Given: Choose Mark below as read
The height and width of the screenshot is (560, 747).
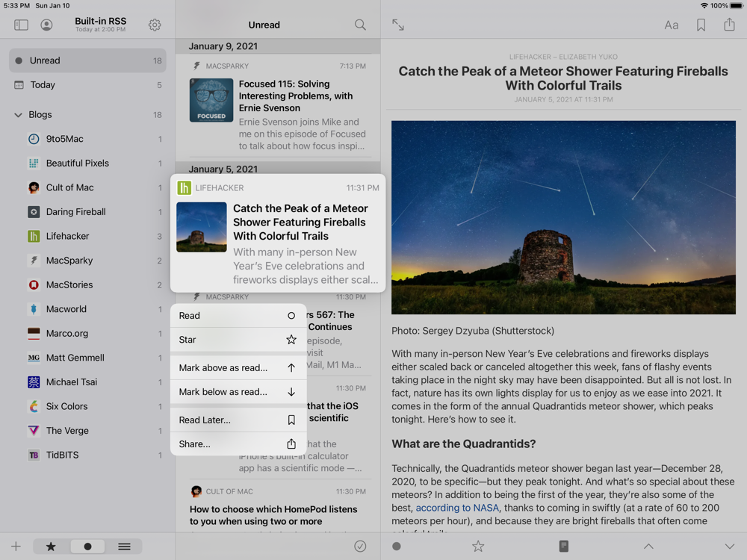Looking at the screenshot, I should point(238,392).
